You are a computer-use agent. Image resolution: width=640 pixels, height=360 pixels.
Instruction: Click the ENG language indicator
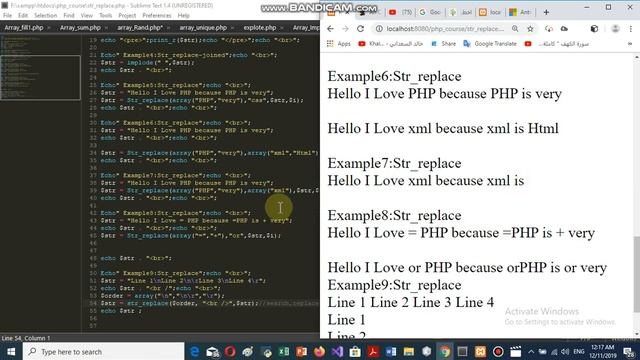pos(579,351)
